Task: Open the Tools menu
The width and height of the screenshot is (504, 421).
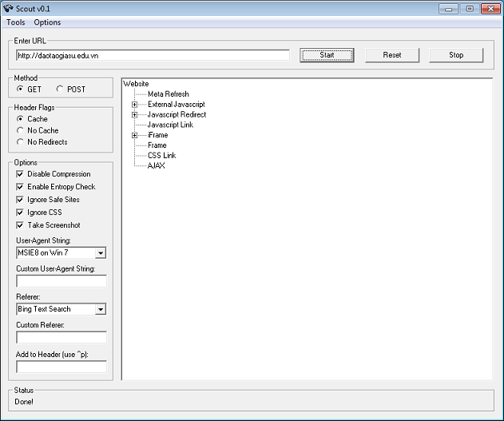Action: [16, 22]
